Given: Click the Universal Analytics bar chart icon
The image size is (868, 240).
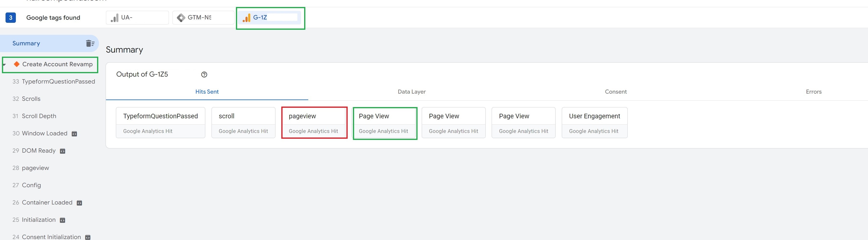Looking at the screenshot, I should tap(115, 18).
